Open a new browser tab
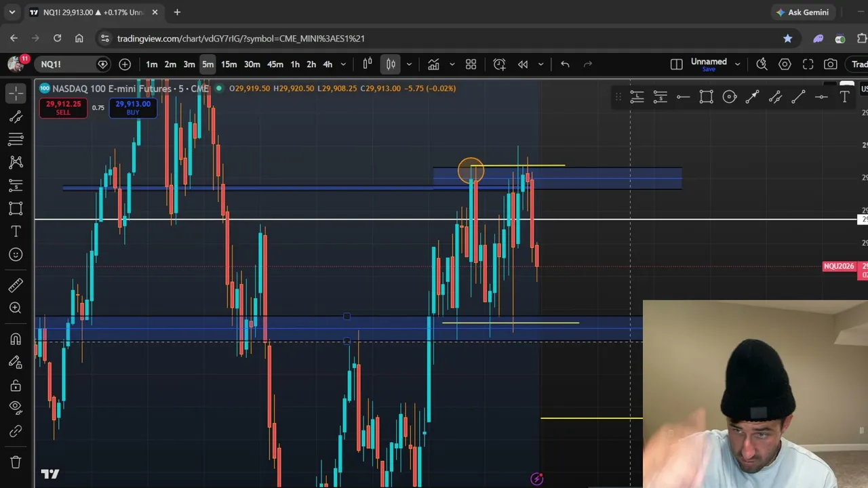This screenshot has height=488, width=868. click(x=177, y=12)
